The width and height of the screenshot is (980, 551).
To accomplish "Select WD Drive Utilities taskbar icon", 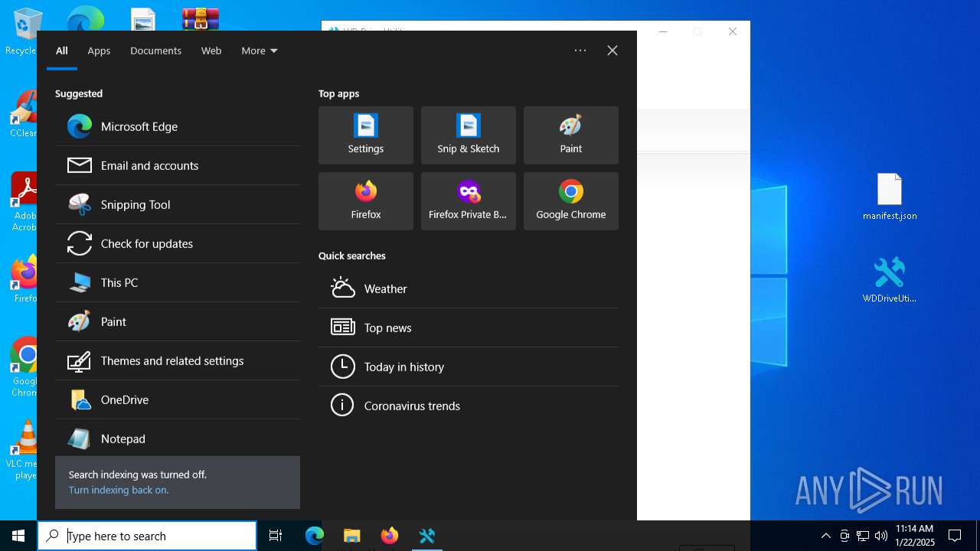I will pos(427,536).
